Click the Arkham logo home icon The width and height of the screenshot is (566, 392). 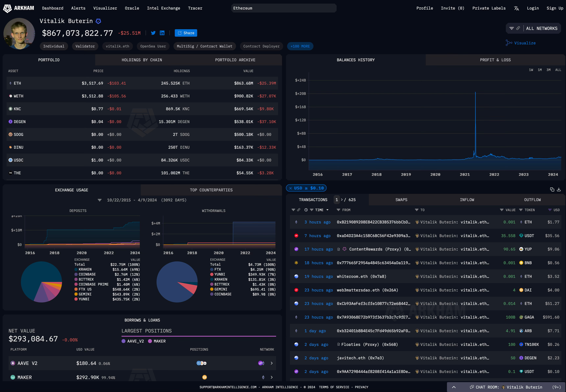pyautogui.click(x=7, y=8)
